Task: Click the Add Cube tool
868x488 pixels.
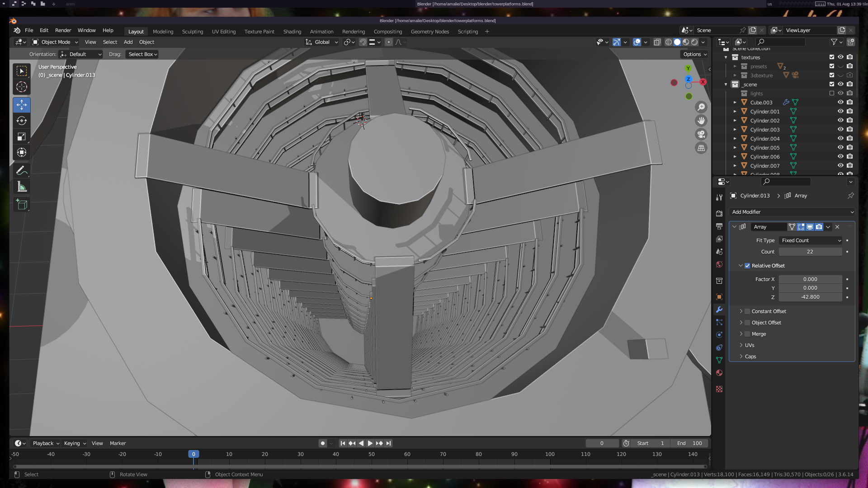Action: 22,205
